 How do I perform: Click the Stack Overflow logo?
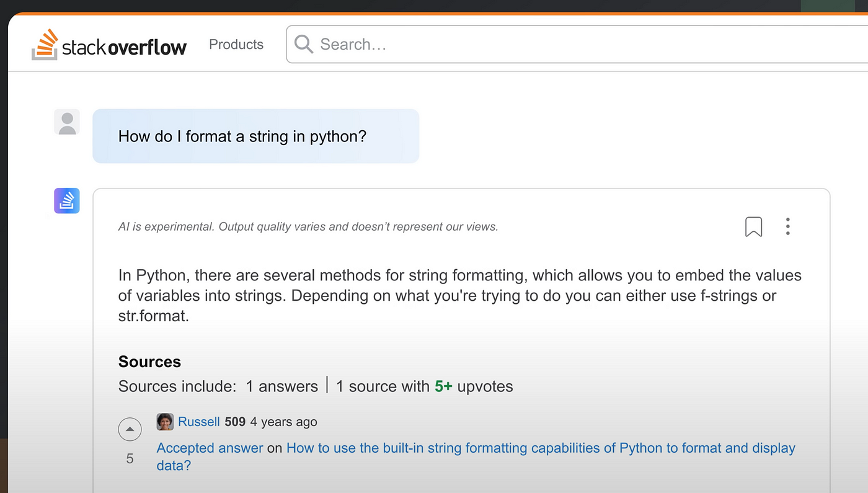(x=109, y=45)
